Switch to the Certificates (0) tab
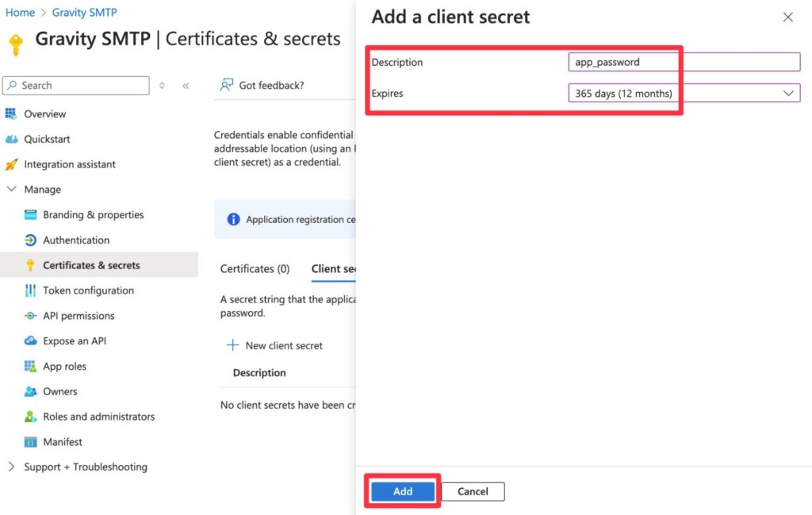The height and width of the screenshot is (515, 812). (255, 269)
